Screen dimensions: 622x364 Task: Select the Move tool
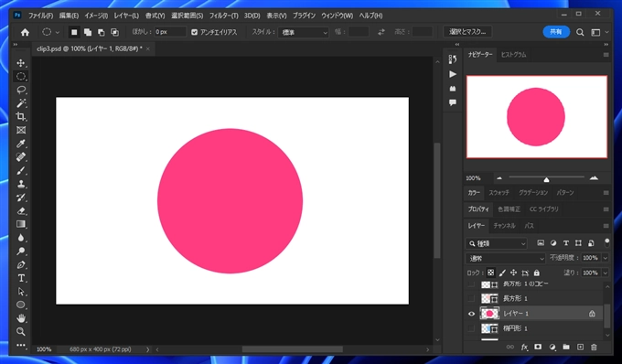(x=21, y=63)
